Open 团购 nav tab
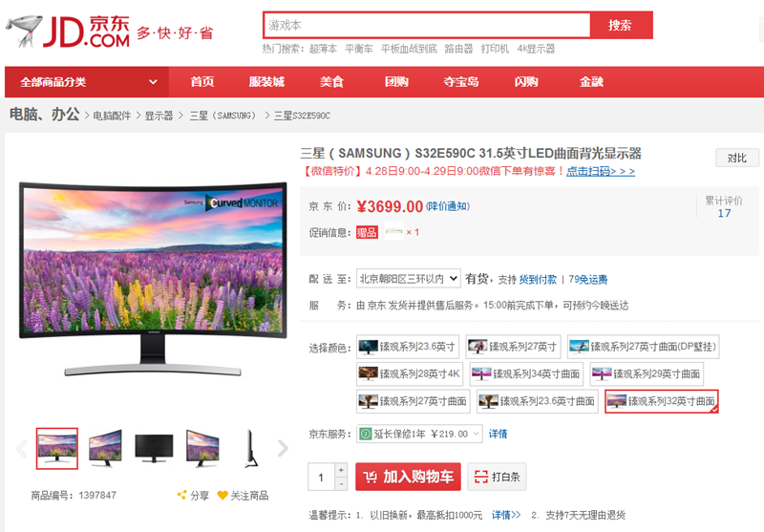Screen dimensions: 764x532 click(396, 82)
